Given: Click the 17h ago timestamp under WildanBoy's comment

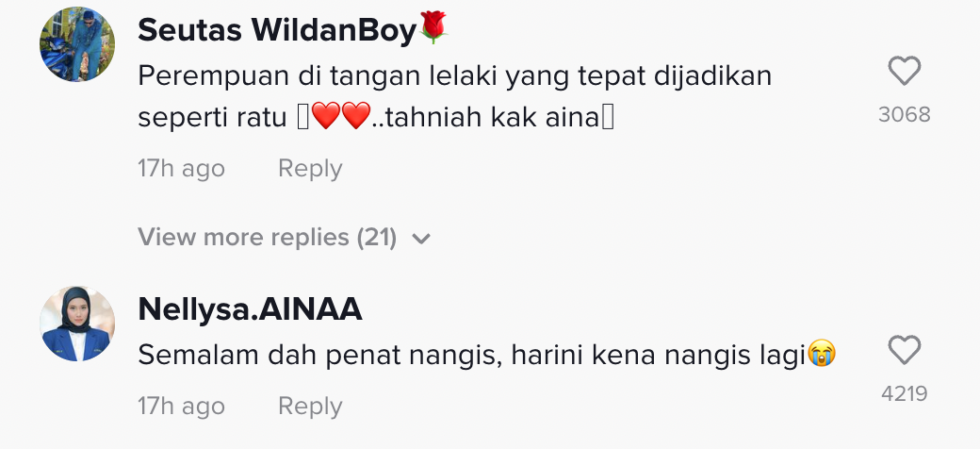Looking at the screenshot, I should (x=181, y=169).
